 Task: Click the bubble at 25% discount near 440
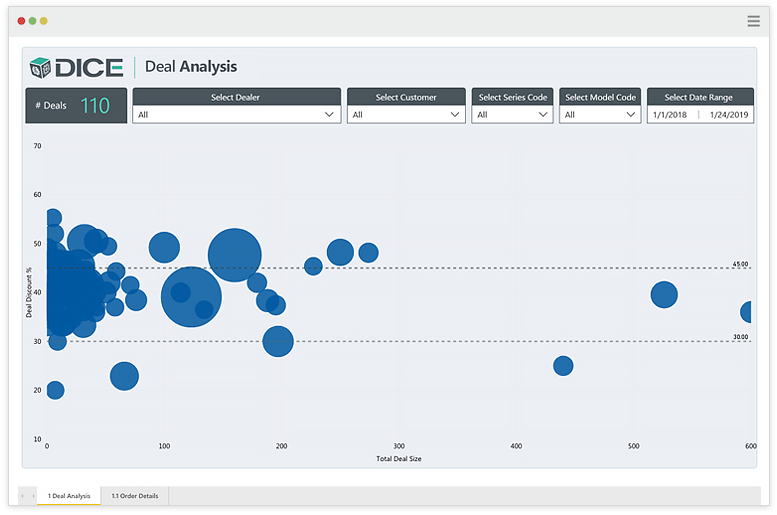(563, 366)
